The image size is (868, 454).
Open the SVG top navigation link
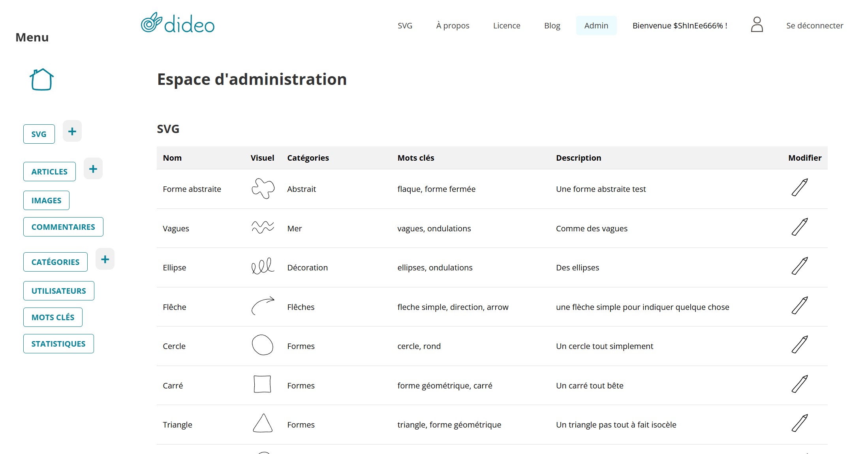click(405, 26)
